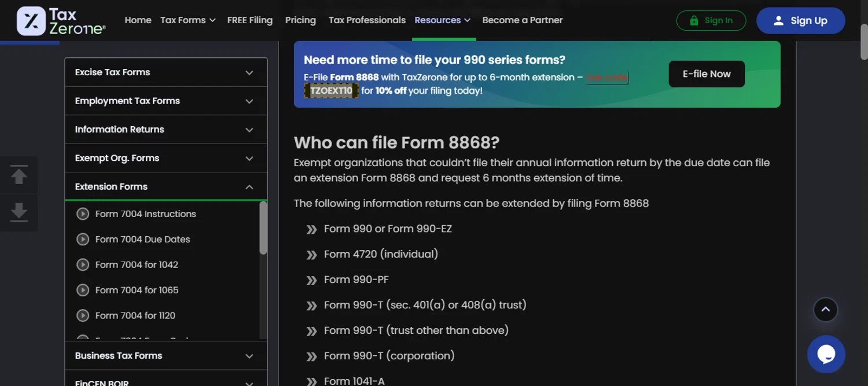Viewport: 868px width, 386px height.
Task: Open Form 7004 for 1042 link
Action: coord(137,264)
